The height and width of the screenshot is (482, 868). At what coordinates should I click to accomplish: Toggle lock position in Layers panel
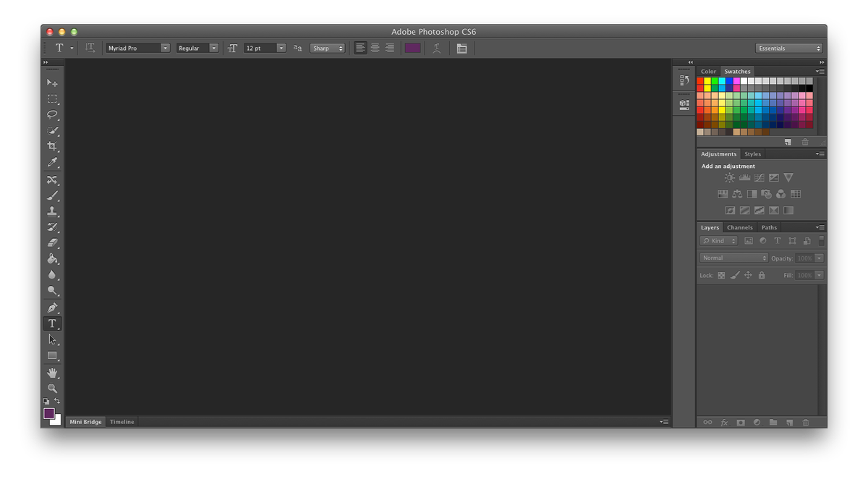pyautogui.click(x=748, y=275)
